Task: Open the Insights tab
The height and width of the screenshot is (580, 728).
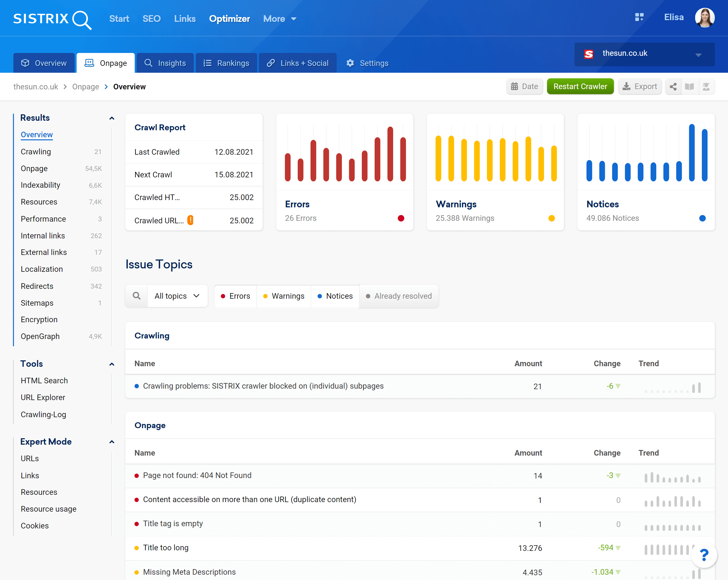Action: [165, 63]
